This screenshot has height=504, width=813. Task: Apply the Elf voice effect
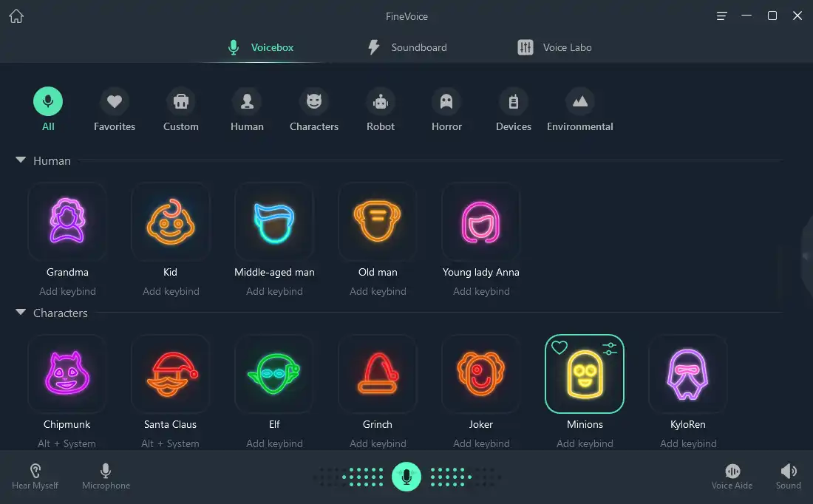[x=274, y=374]
